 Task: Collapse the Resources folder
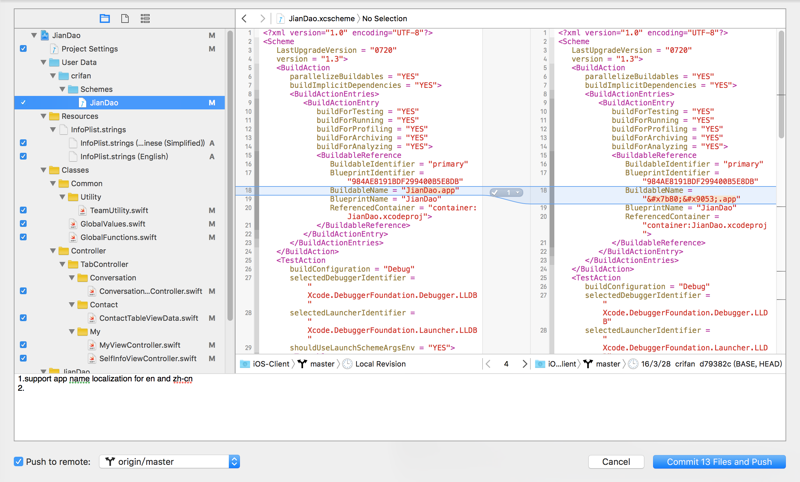tap(43, 116)
